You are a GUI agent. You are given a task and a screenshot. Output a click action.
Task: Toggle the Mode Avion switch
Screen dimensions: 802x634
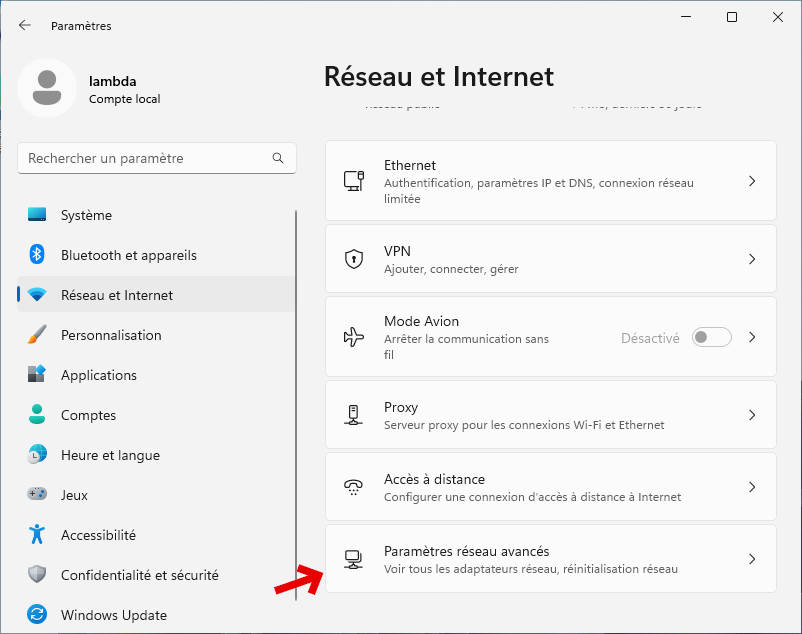click(712, 337)
